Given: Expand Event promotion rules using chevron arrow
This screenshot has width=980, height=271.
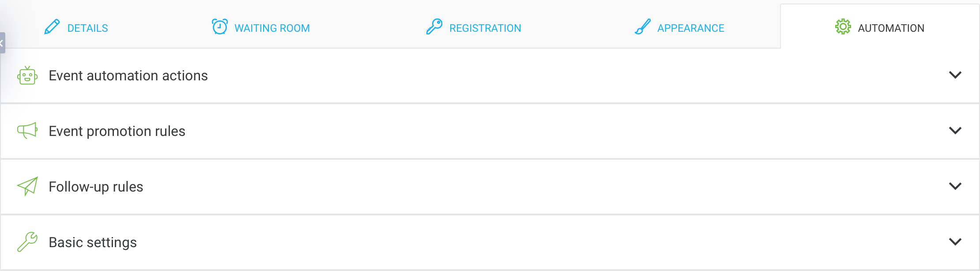Looking at the screenshot, I should coord(955,131).
